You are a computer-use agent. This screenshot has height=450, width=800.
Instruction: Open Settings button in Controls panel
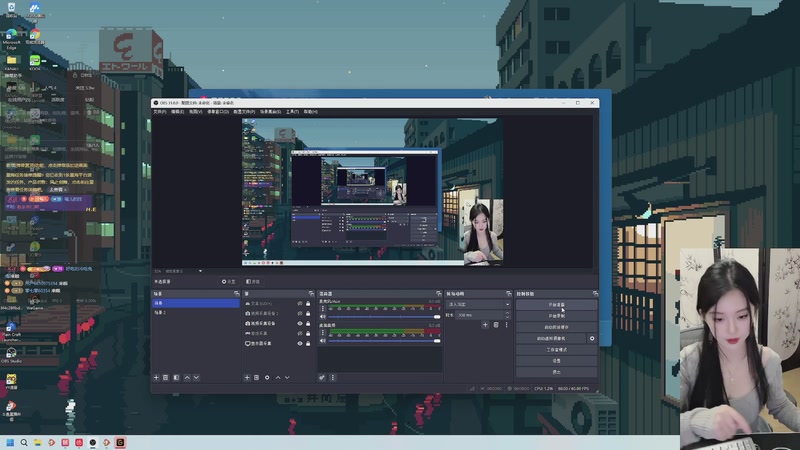[x=556, y=361]
